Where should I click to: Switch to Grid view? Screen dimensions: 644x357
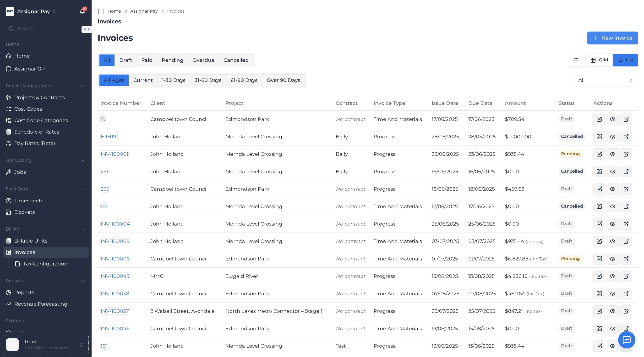[x=599, y=60]
